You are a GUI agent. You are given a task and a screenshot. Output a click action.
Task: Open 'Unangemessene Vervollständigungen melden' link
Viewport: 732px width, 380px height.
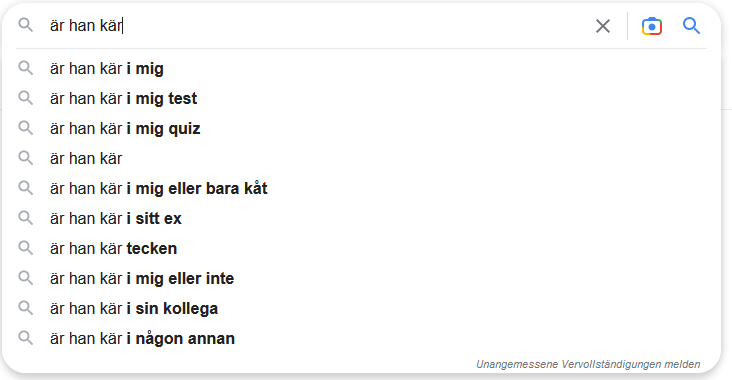point(588,364)
